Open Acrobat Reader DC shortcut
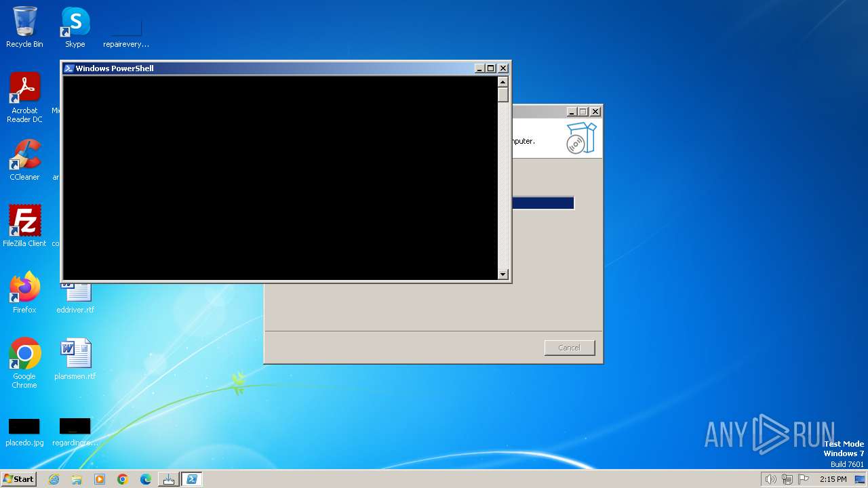868x488 pixels. (24, 97)
